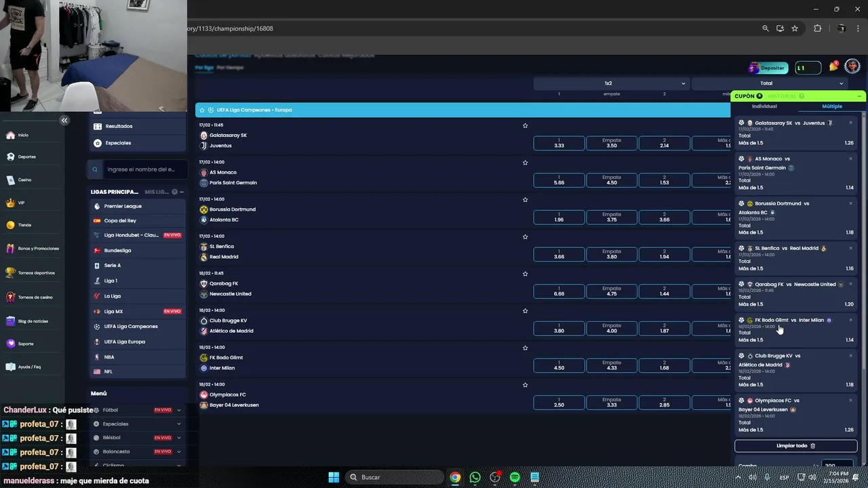This screenshot has width=868, height=488.
Task: Favorite the SL Benfica vs Real Madrid match
Action: [525, 237]
